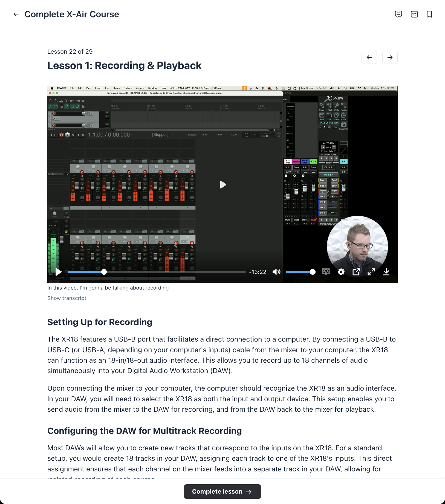This screenshot has height=504, width=445.
Task: Open the lesson checklist icon
Action: pyautogui.click(x=414, y=14)
